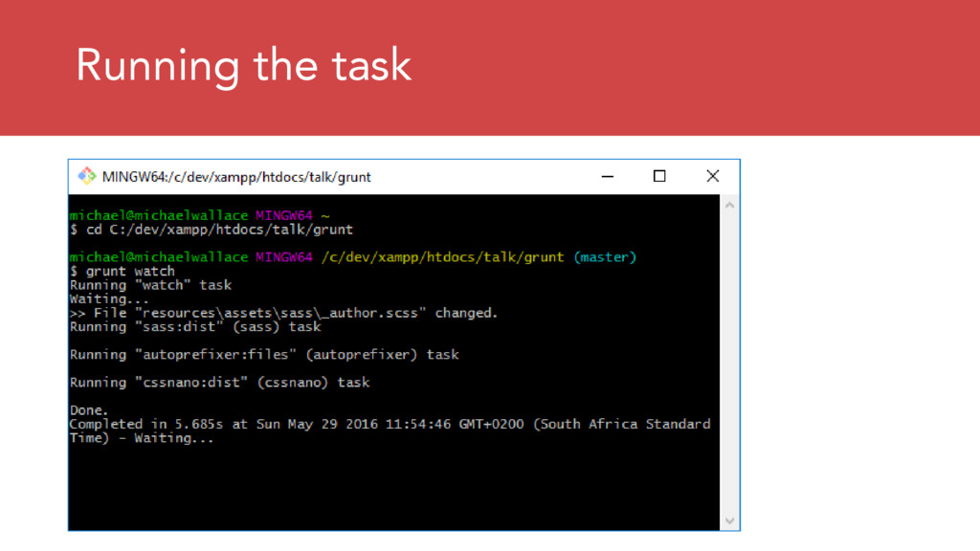The image size is (980, 551).
Task: Click the '$ grunt watch' command line
Action: point(122,271)
